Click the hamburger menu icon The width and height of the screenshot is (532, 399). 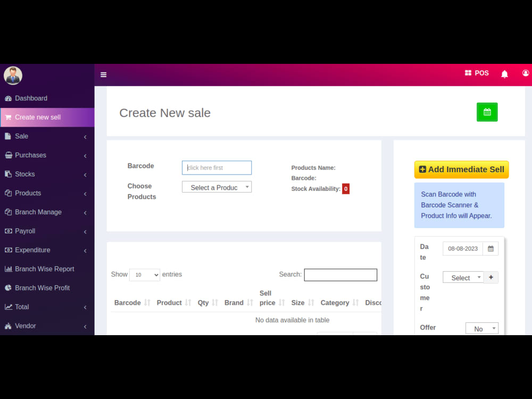click(104, 74)
